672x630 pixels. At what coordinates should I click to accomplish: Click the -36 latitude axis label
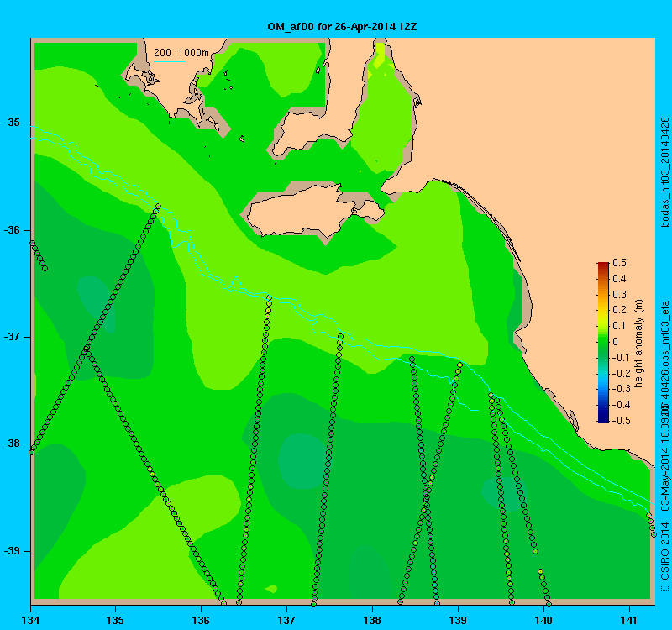point(12,230)
